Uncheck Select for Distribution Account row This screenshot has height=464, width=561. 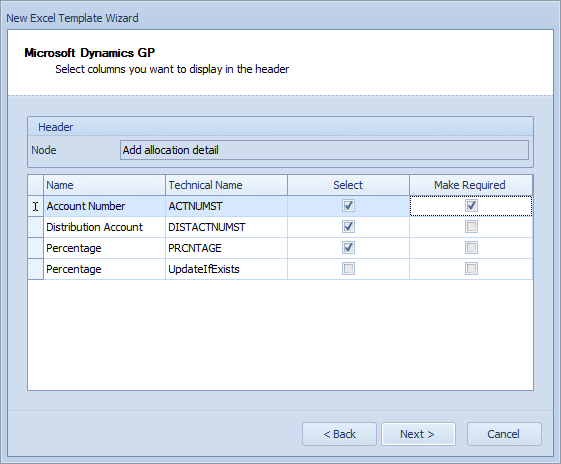pos(348,226)
